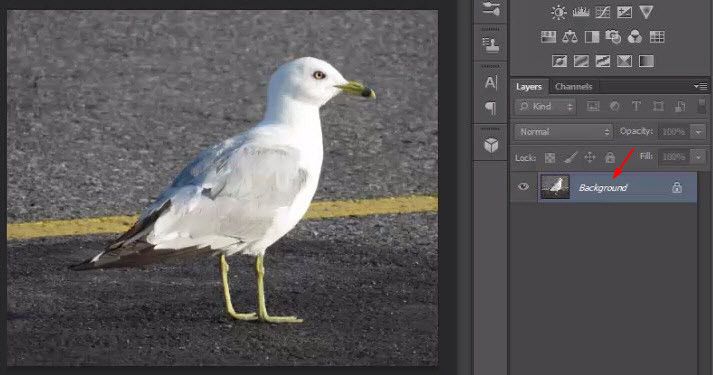Open the 3D panel cube icon

point(491,145)
